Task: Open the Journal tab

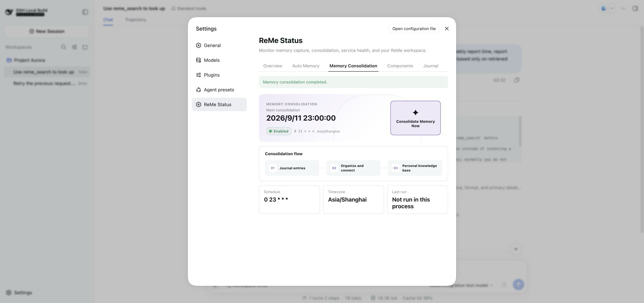Action: (431, 66)
